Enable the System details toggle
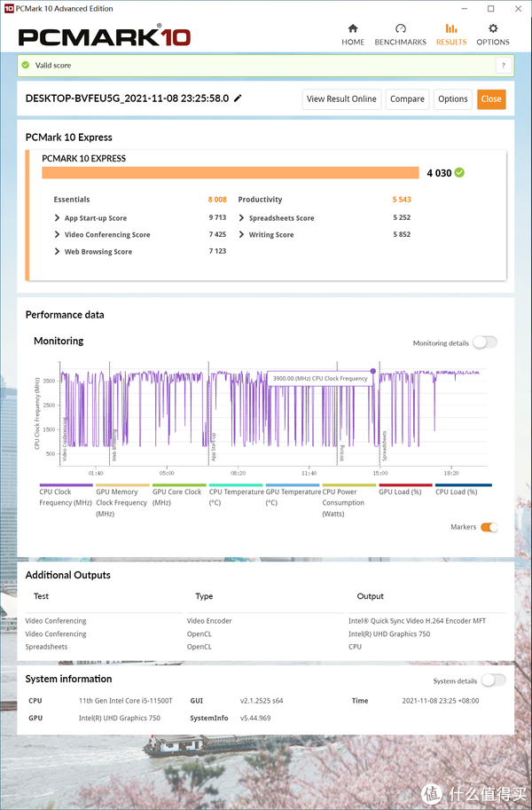 pyautogui.click(x=493, y=680)
